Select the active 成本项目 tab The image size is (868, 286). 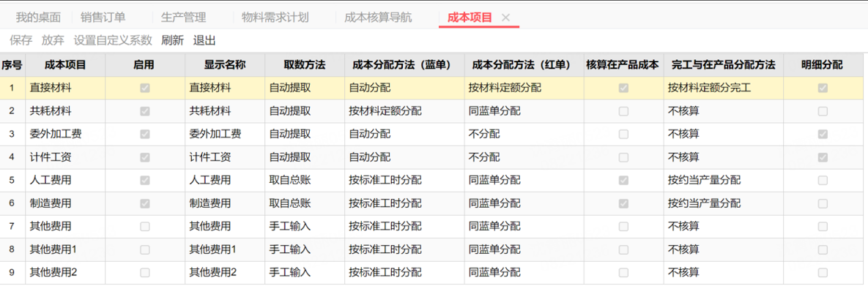[x=470, y=17]
